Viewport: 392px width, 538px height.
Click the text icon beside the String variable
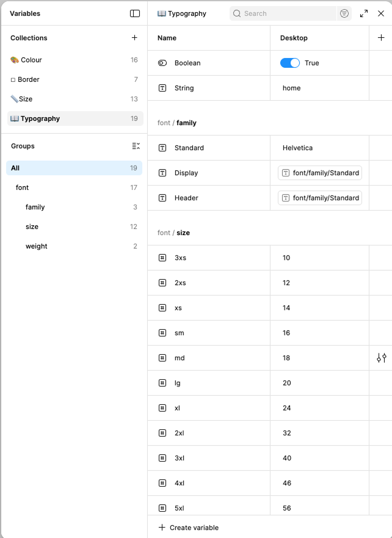[x=162, y=88]
